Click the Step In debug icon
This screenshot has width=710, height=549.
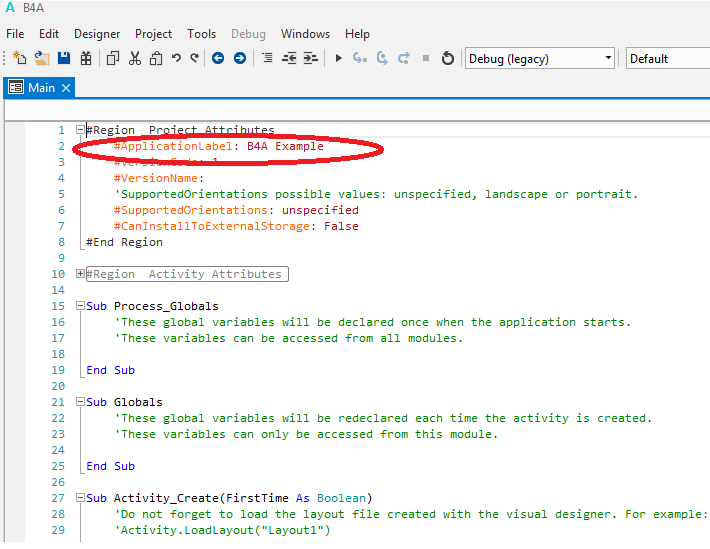click(x=360, y=58)
